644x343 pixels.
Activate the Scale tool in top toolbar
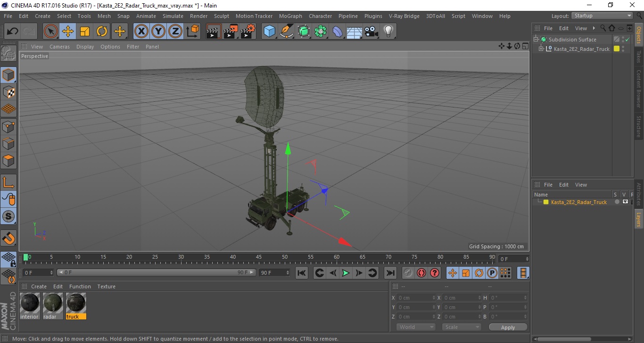click(x=85, y=32)
